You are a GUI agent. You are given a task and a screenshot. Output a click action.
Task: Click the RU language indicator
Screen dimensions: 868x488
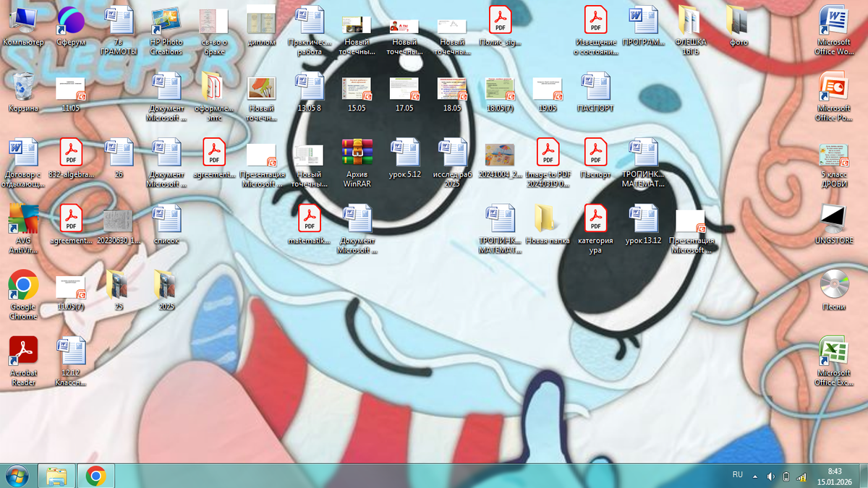coord(738,475)
